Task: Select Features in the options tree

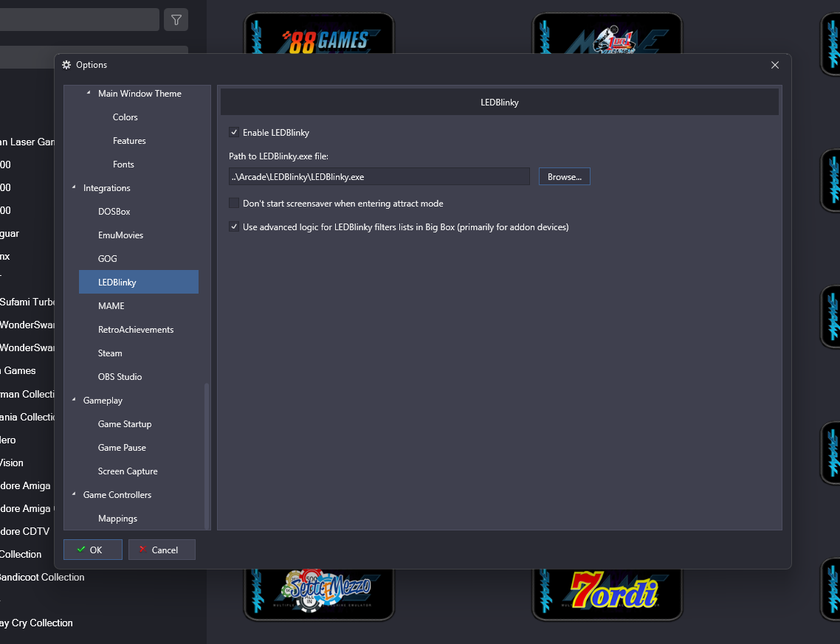Action: (129, 140)
